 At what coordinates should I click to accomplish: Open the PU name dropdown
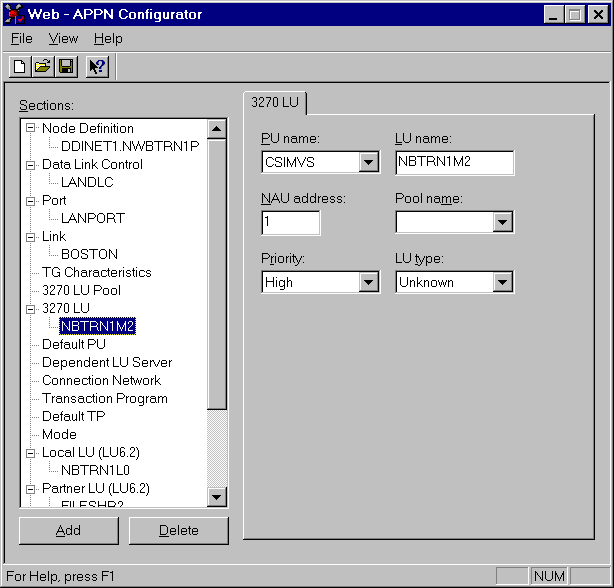click(x=369, y=163)
